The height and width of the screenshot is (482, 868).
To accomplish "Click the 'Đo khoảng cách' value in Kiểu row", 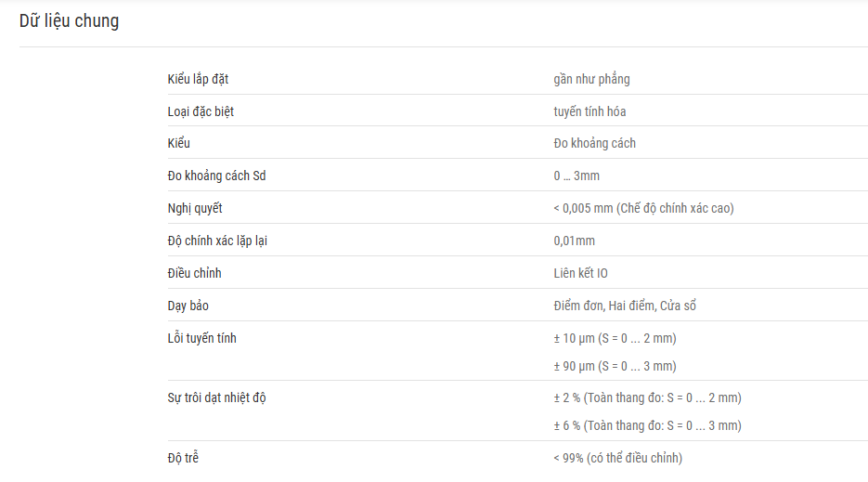I will click(594, 144).
